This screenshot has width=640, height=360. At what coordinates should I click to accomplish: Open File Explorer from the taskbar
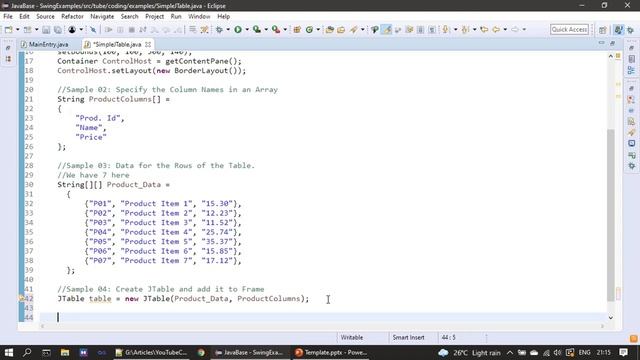[64, 352]
